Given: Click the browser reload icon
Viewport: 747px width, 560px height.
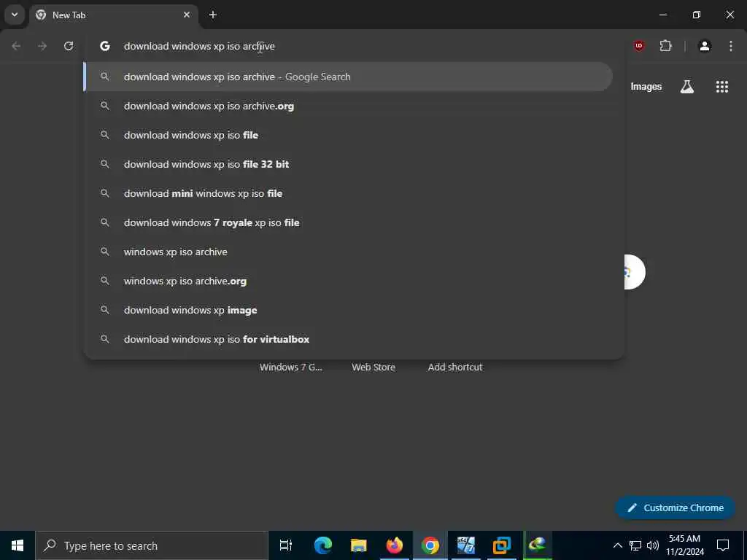Looking at the screenshot, I should click(69, 46).
